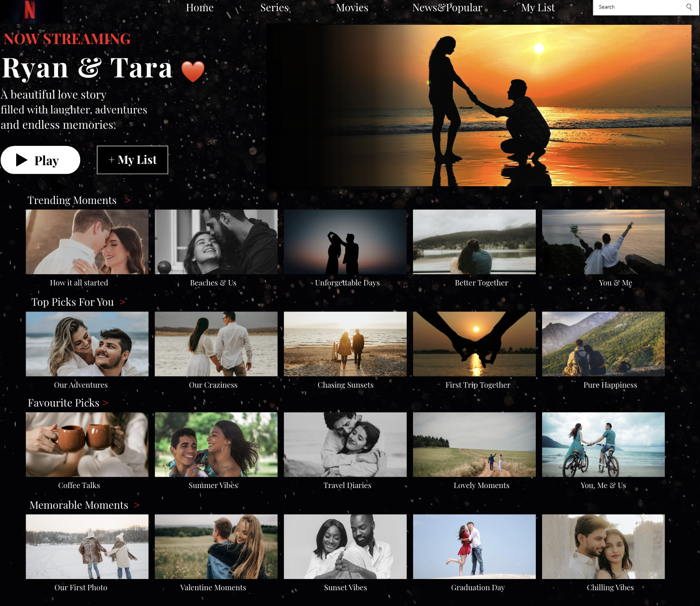Expand the Favourite Picks row arrow
The image size is (700, 606).
click(x=105, y=403)
